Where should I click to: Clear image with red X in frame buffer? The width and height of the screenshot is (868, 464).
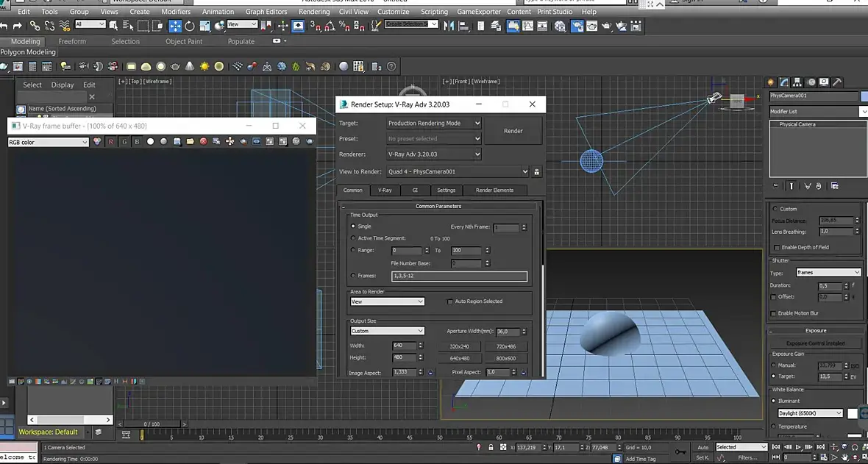click(x=204, y=142)
